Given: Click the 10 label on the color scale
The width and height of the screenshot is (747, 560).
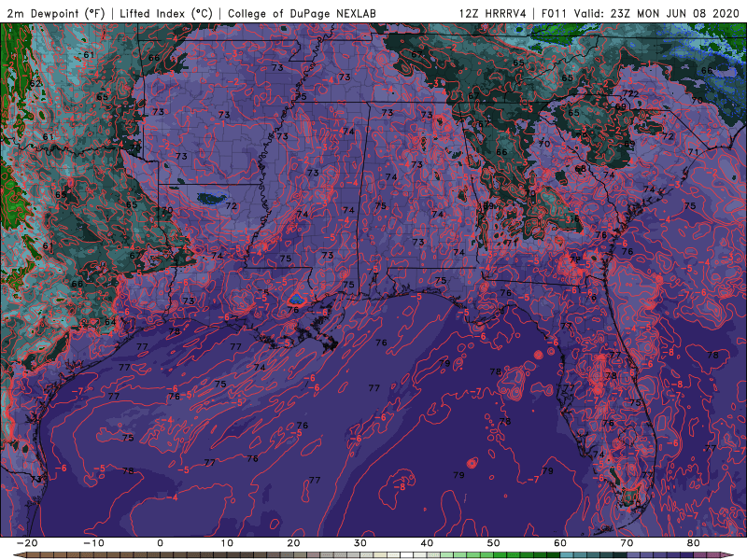Looking at the screenshot, I should point(227,543).
